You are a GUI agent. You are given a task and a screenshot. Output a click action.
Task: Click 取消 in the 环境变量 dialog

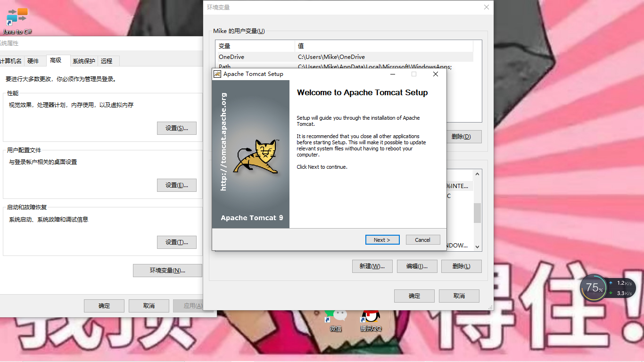click(x=459, y=296)
